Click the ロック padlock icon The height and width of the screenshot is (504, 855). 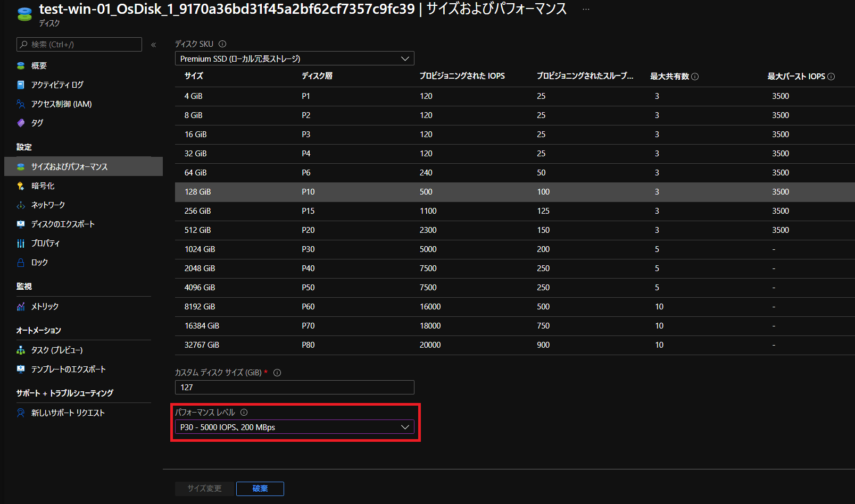click(x=21, y=263)
